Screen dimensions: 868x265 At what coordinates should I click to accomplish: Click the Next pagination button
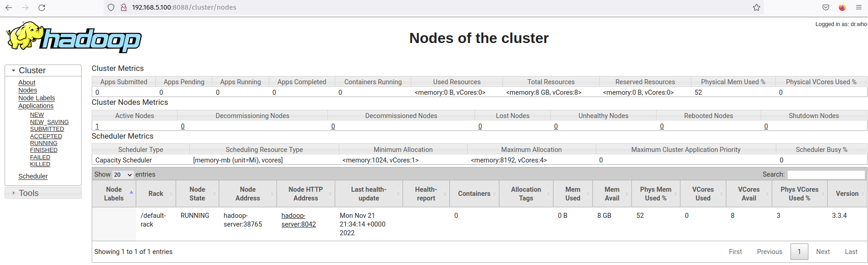[x=823, y=252]
